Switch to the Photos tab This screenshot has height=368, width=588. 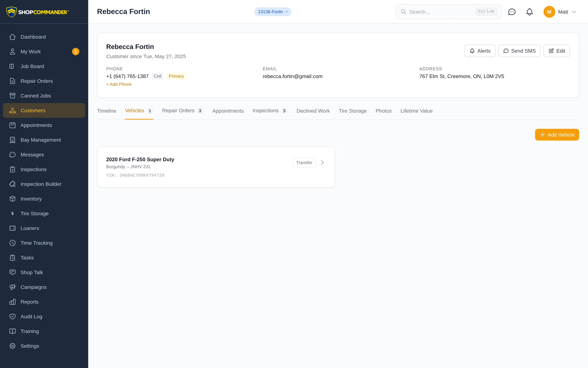[383, 111]
